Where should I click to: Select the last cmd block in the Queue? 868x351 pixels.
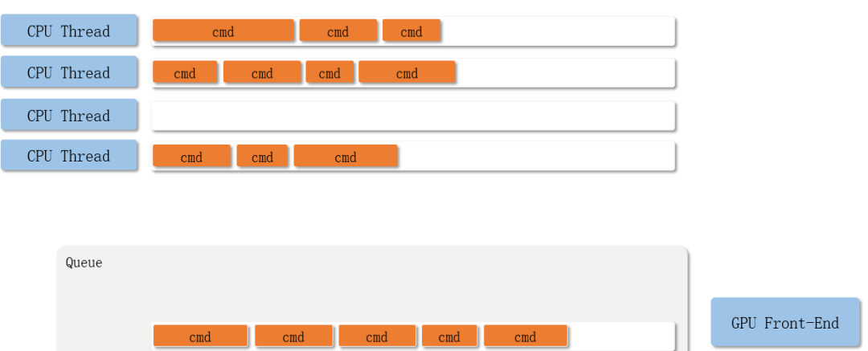(525, 337)
